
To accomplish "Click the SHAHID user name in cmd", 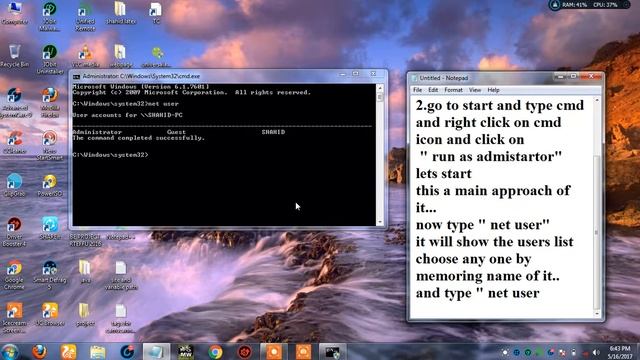I will 273,132.
